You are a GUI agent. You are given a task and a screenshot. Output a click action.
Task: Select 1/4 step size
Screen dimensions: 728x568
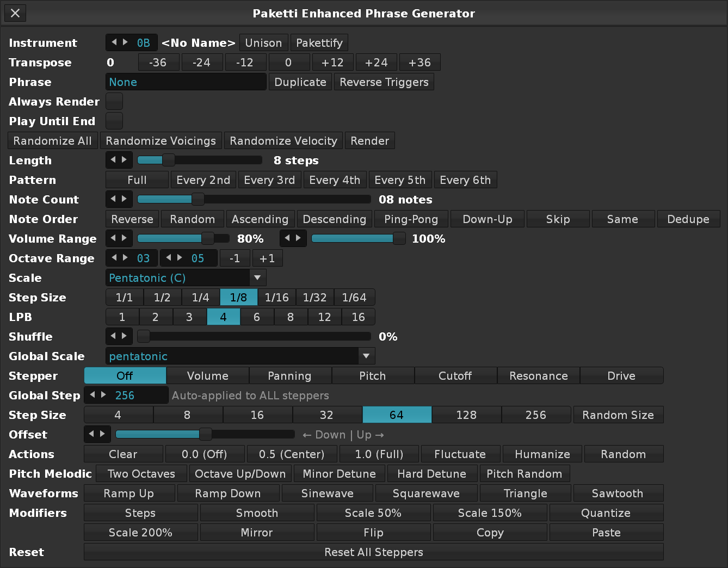pyautogui.click(x=201, y=298)
